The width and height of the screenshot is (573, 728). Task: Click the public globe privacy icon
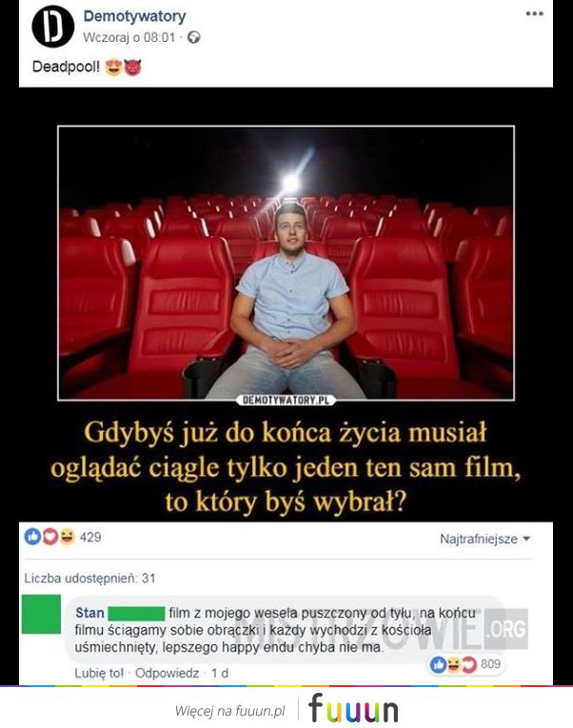pyautogui.click(x=193, y=37)
